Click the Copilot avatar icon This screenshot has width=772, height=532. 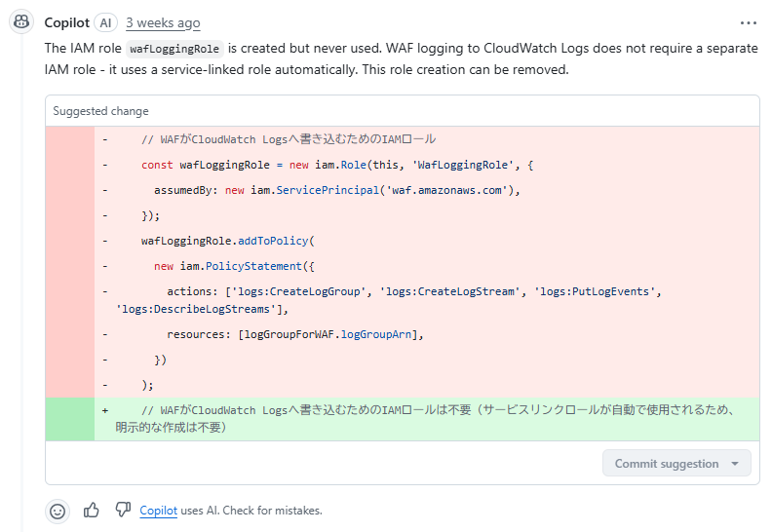coord(21,22)
